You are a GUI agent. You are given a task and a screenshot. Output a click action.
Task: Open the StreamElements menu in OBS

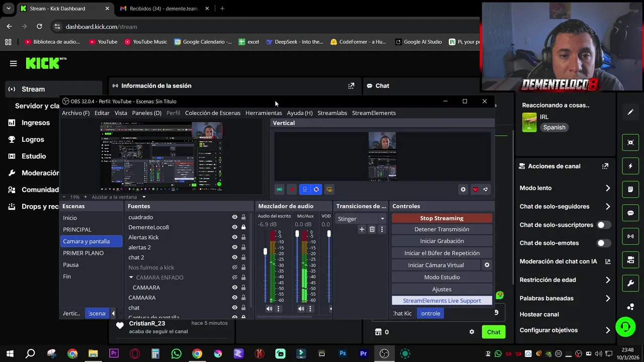tap(374, 113)
